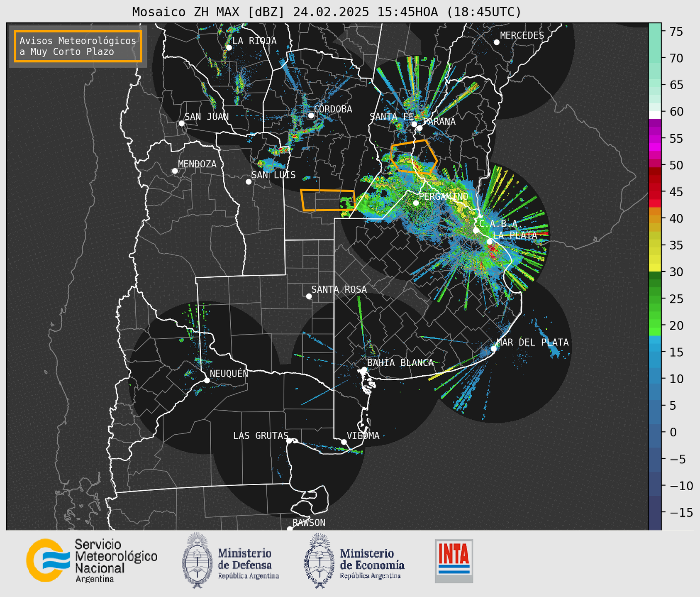Click the SANTA FE city label
700x597 pixels.
(x=392, y=117)
